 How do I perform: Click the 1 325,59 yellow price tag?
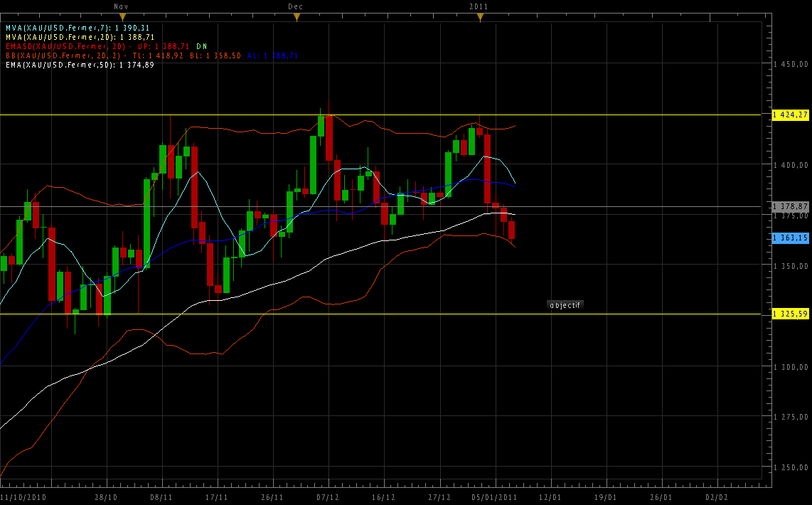click(x=790, y=314)
